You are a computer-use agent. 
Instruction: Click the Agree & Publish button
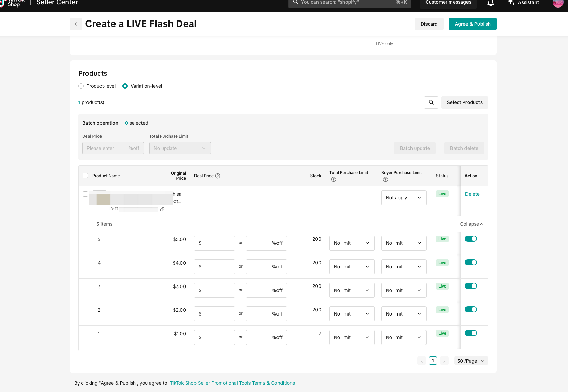[x=472, y=24]
